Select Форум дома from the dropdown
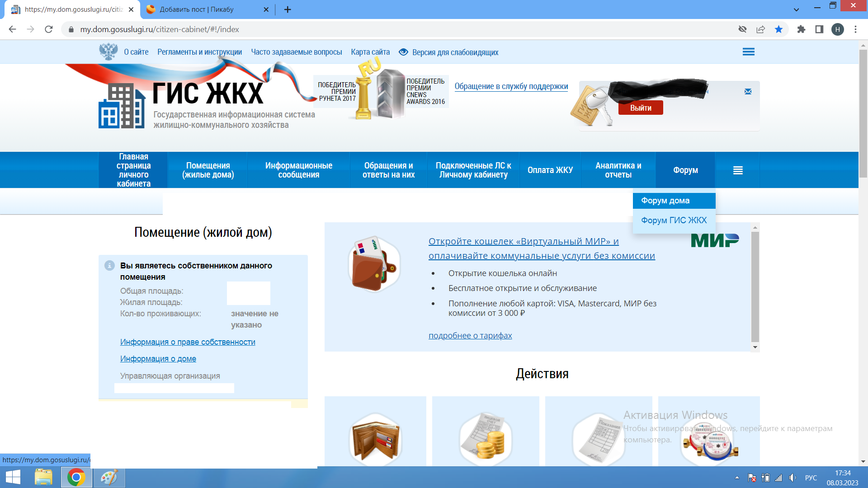Viewport: 868px width, 488px height. 674,201
